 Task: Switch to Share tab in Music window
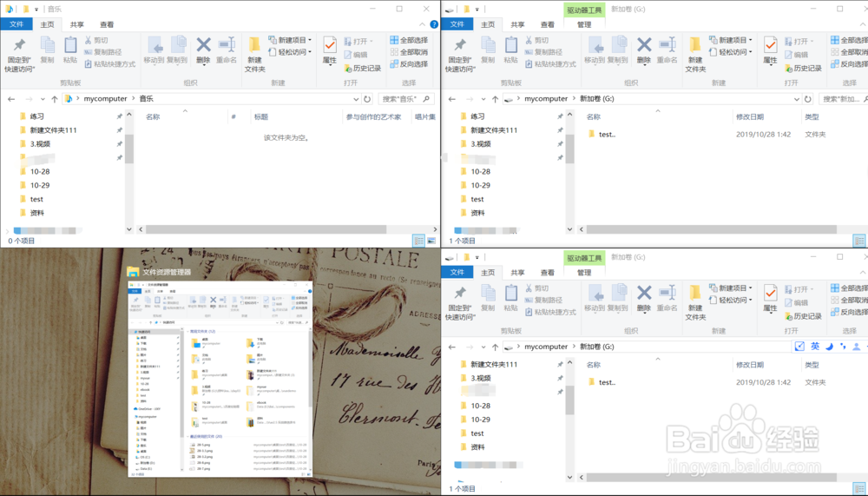click(x=77, y=24)
